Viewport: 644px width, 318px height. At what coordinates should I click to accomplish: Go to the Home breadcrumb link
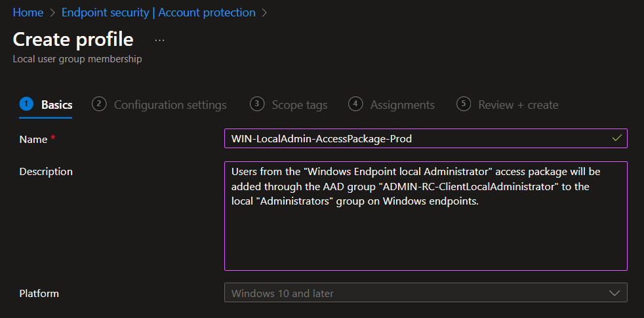click(x=28, y=12)
